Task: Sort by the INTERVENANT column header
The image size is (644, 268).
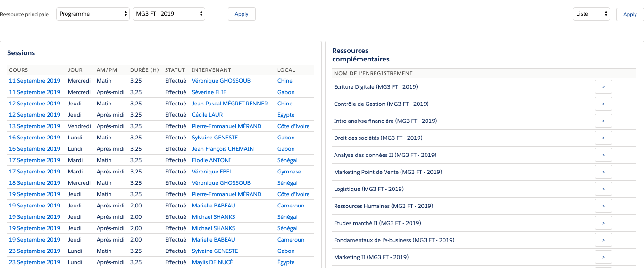Action: pos(211,70)
